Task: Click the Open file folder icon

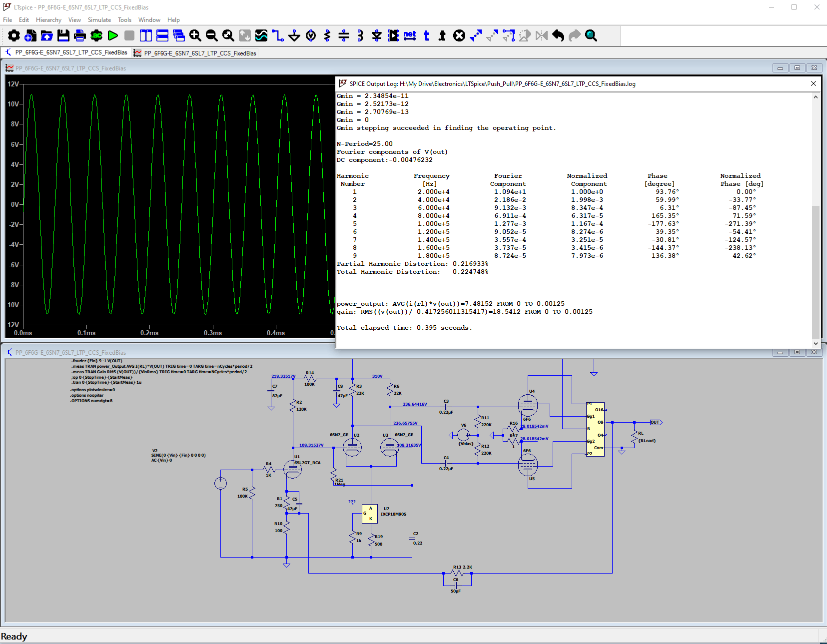Action: [x=47, y=35]
